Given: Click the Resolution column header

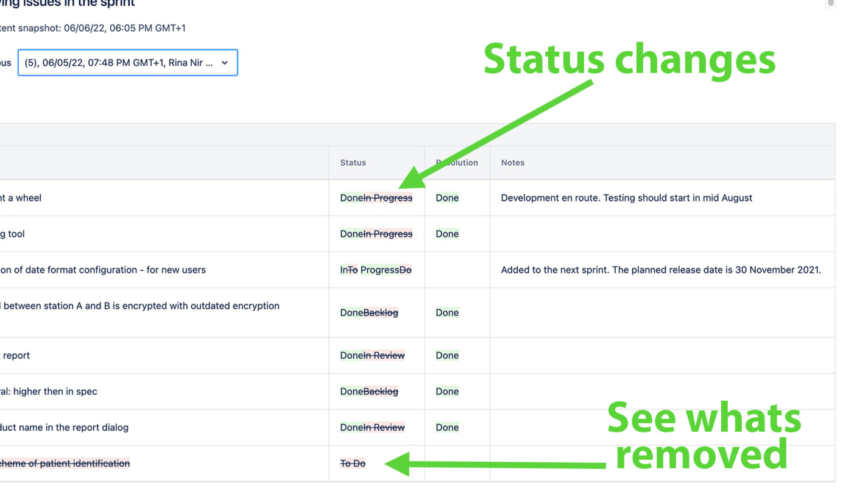Looking at the screenshot, I should coord(457,163).
